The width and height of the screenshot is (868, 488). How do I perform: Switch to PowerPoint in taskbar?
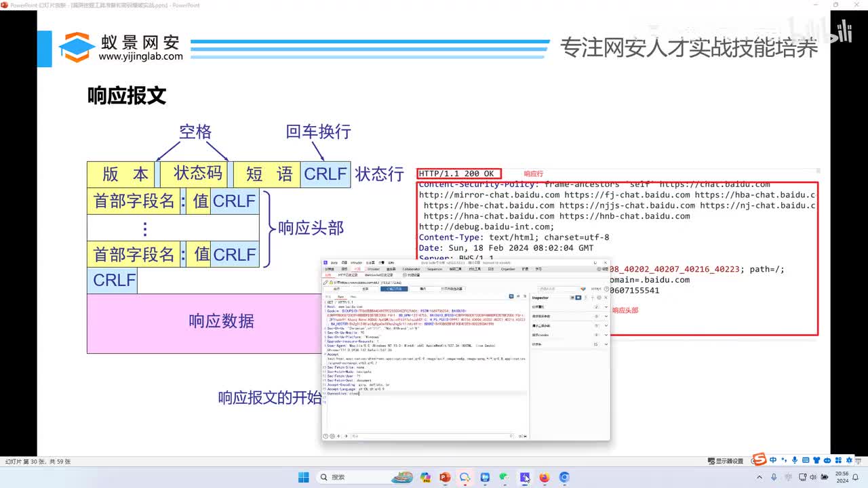(445, 477)
